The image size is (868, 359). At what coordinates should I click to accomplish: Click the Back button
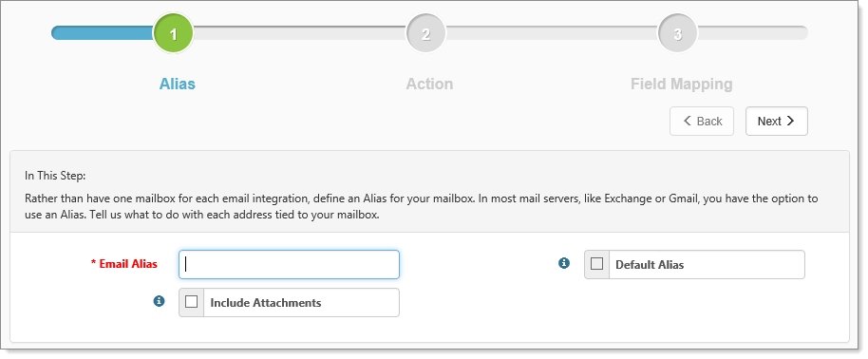click(x=702, y=122)
